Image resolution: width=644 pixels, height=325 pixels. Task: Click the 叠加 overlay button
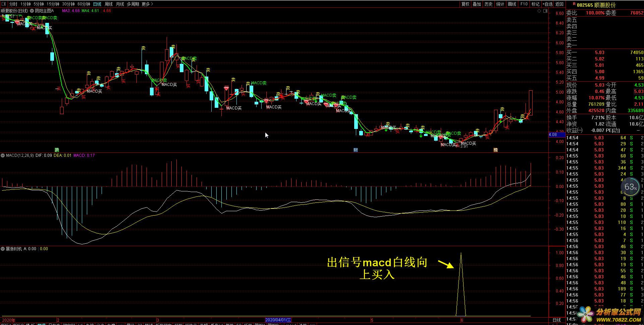[x=477, y=4]
